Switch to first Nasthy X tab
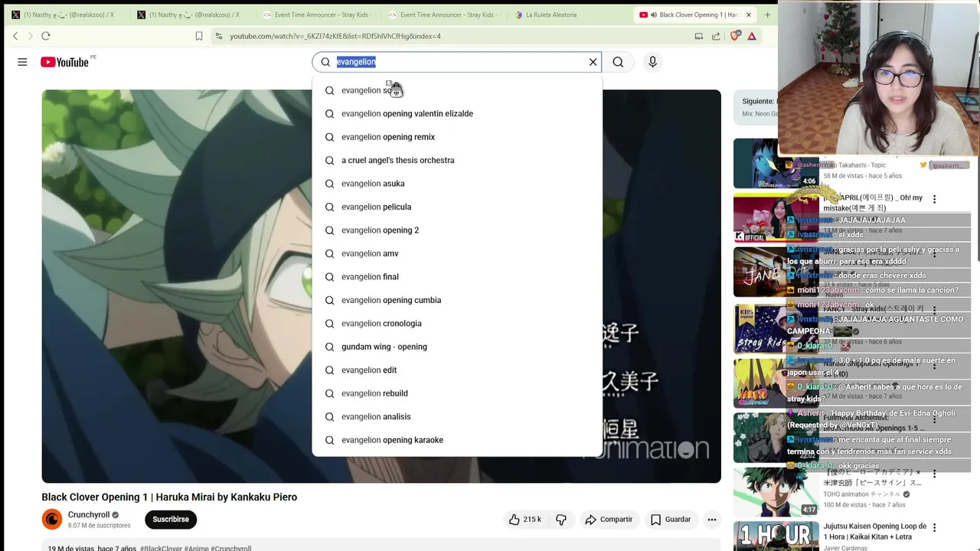The image size is (980, 551). [x=65, y=15]
